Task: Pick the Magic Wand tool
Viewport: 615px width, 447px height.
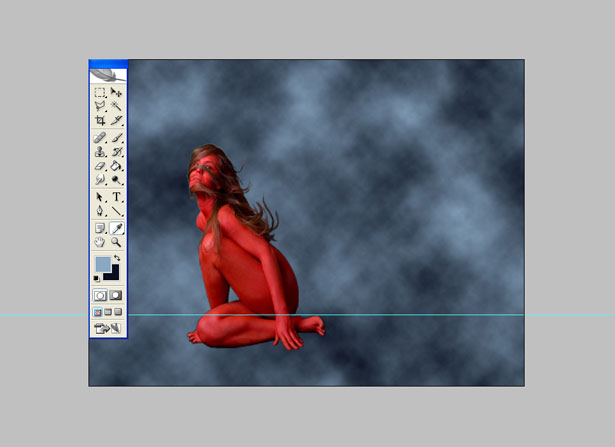Action: (x=116, y=106)
